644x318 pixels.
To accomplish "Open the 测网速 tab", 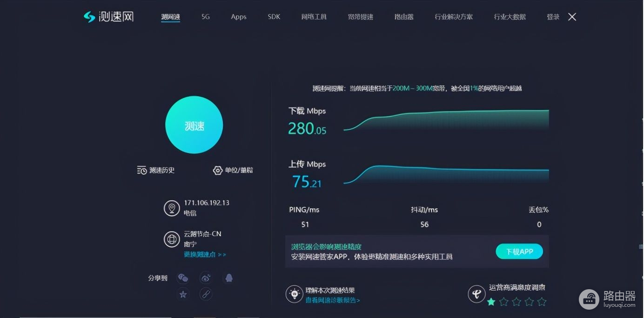I will click(x=171, y=17).
